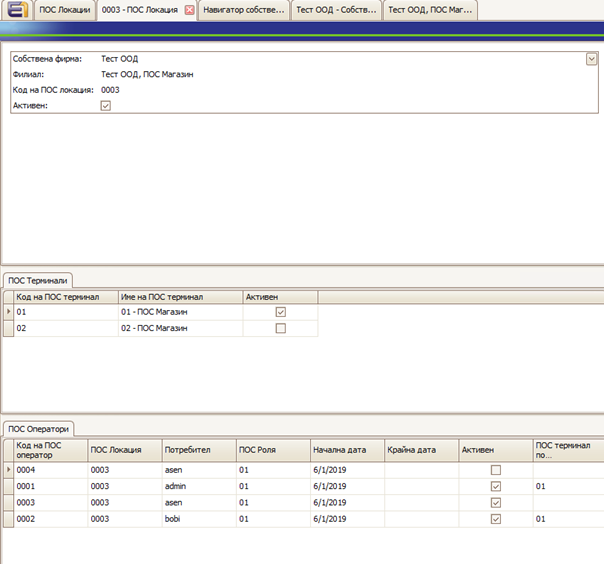Click the Код на ПОС локация field
604x564 pixels.
tap(110, 90)
